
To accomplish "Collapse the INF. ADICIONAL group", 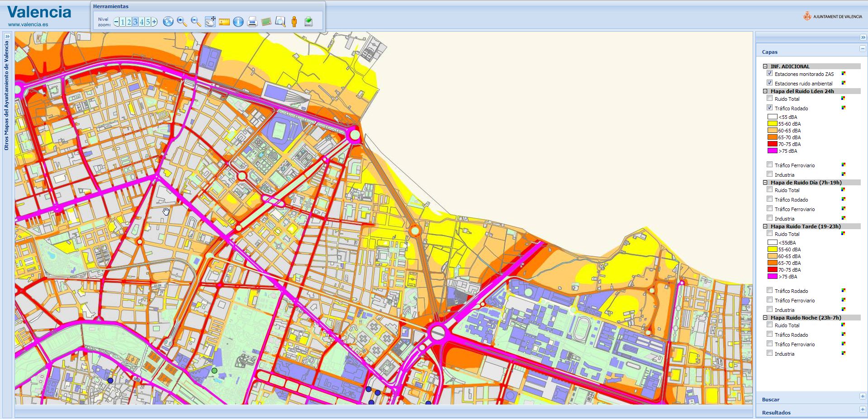I will 765,66.
